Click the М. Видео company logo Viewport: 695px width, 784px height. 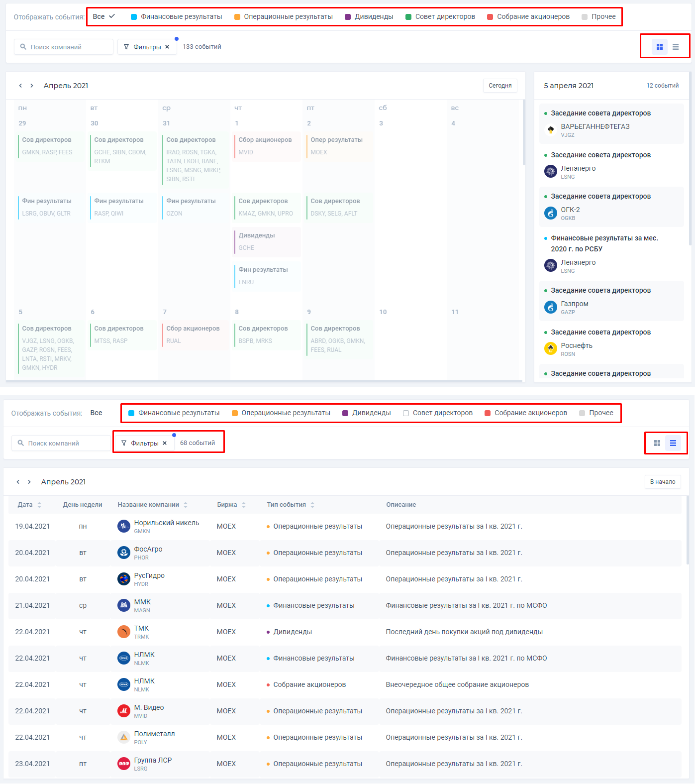124,711
